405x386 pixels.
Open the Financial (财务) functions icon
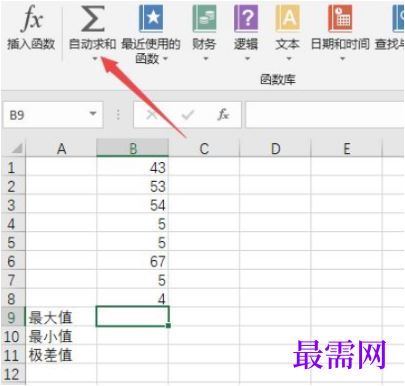coord(204,18)
